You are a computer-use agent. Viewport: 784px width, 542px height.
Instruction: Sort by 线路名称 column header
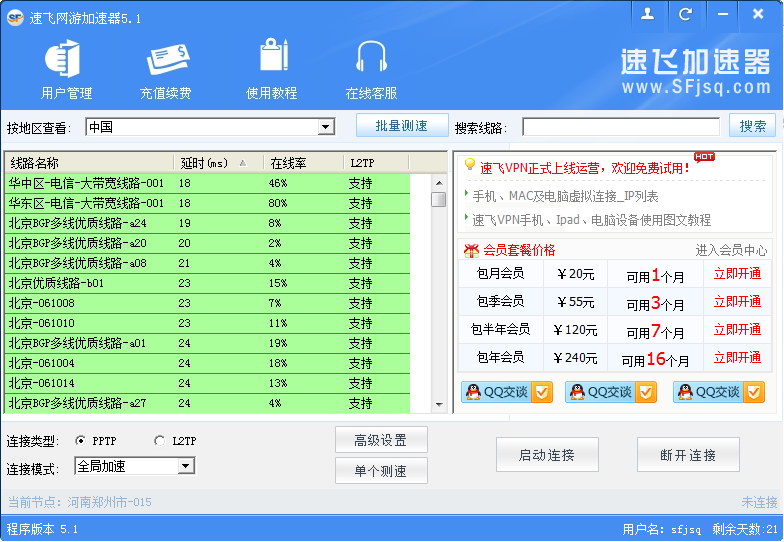(x=89, y=163)
